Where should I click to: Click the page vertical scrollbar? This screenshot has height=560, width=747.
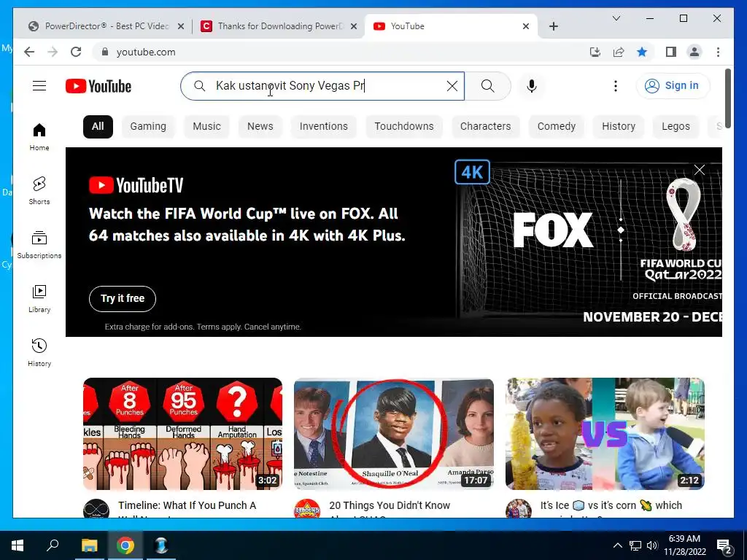727,98
